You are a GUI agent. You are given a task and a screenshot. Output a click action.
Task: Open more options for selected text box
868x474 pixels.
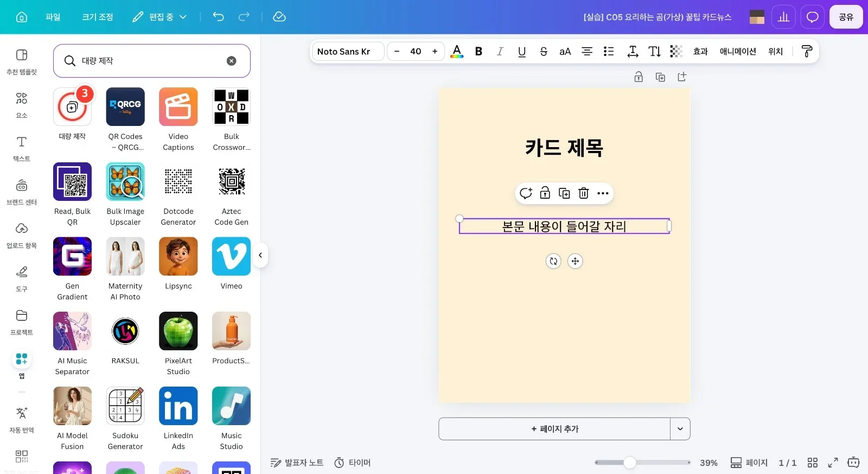603,193
